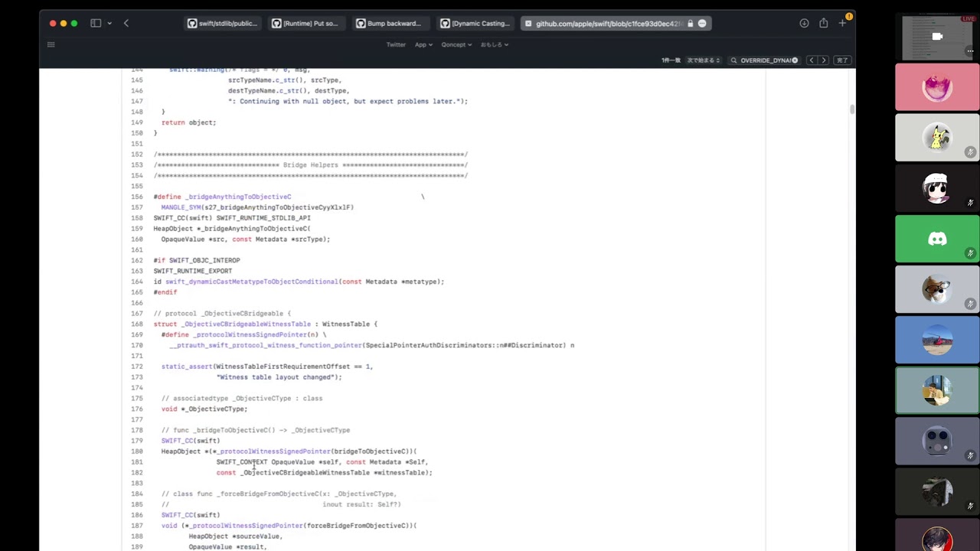The image size is (980, 551).
Task: Clear the OVERRIDE_DYNA find search text
Action: 795,60
